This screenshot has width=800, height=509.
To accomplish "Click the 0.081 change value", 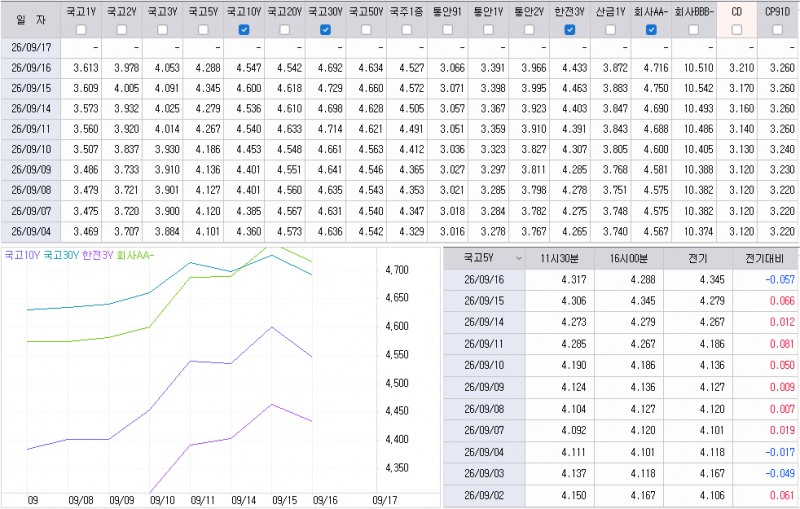I will tap(783, 344).
